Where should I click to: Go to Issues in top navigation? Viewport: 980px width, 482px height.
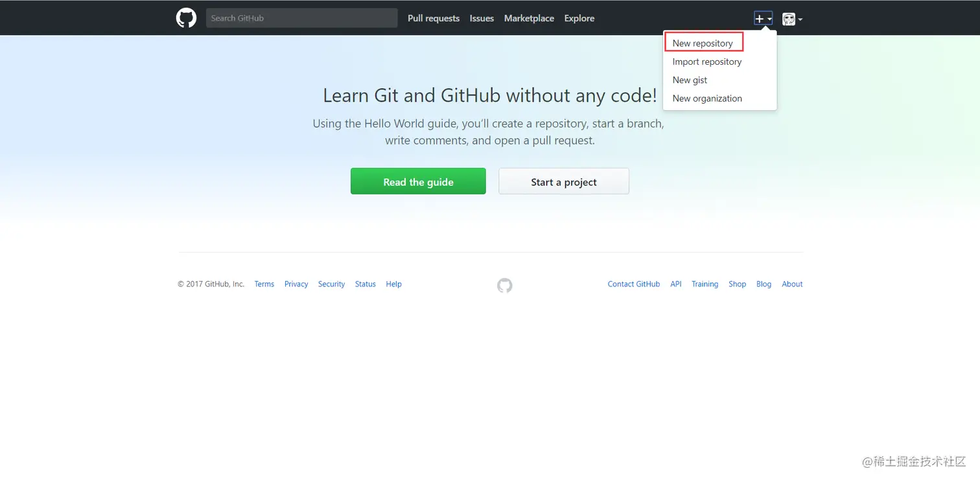click(482, 18)
